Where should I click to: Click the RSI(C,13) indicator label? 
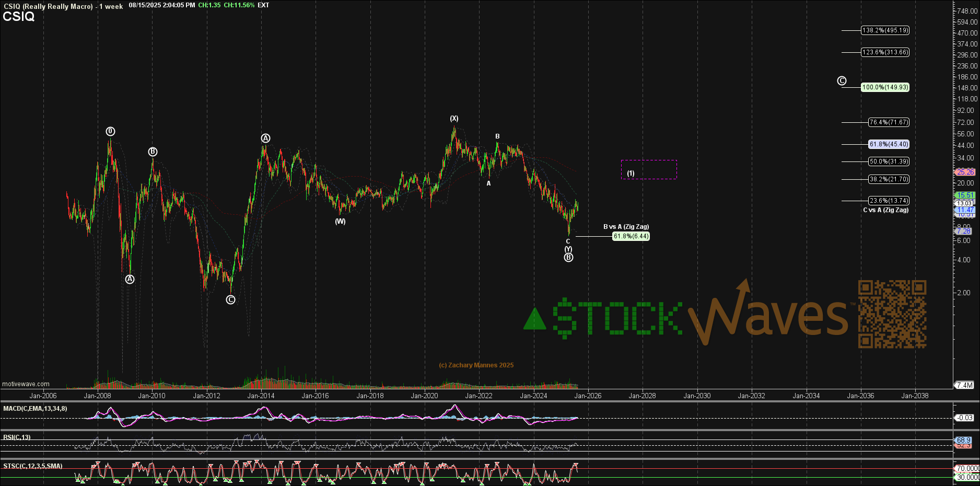pos(17,437)
